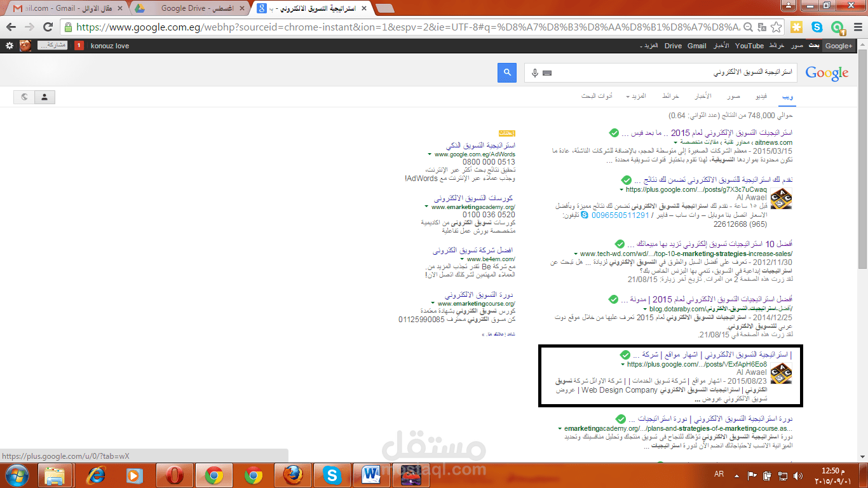Open the Windows Start button
The width and height of the screenshot is (868, 488).
17,475
